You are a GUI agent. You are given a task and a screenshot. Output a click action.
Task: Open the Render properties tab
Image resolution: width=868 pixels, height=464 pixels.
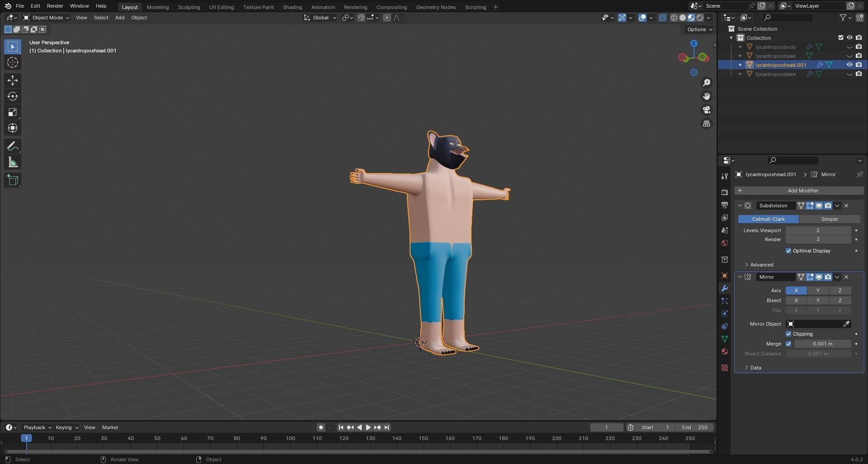(x=725, y=192)
